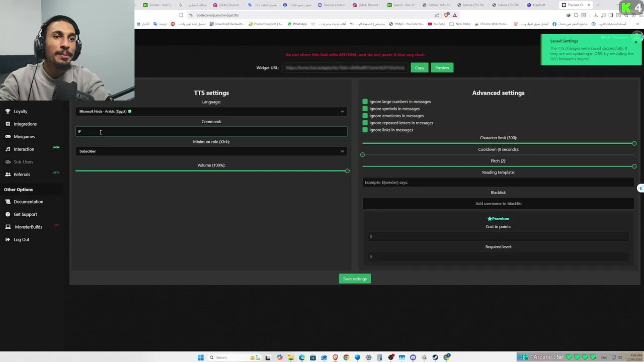Copy the widget URL
The image size is (644, 362).
click(x=420, y=67)
